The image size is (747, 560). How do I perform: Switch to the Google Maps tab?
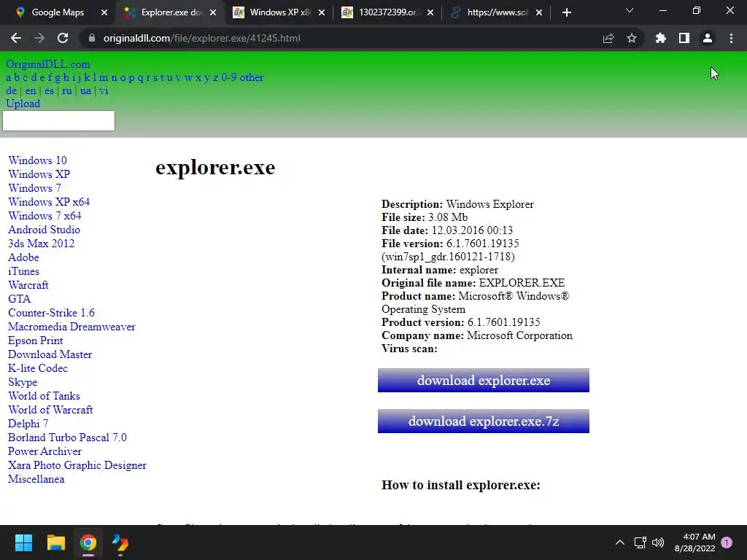(x=57, y=12)
